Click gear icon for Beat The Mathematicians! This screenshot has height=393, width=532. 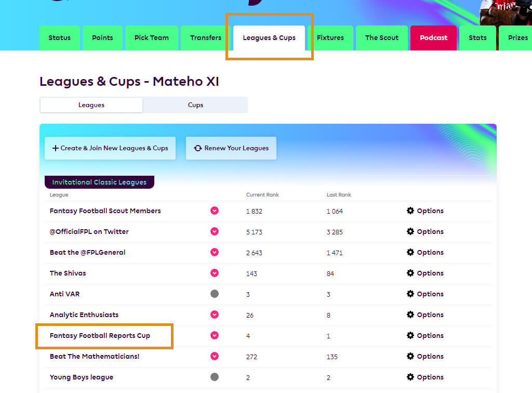coord(410,356)
